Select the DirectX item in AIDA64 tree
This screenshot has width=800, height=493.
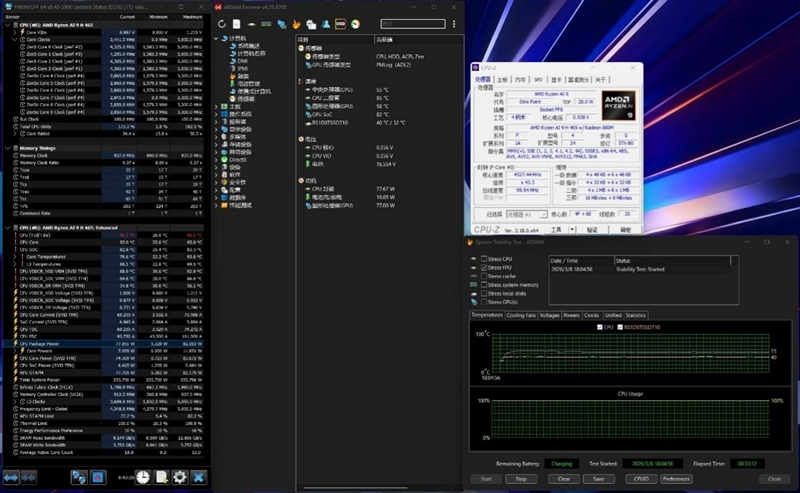[238, 160]
